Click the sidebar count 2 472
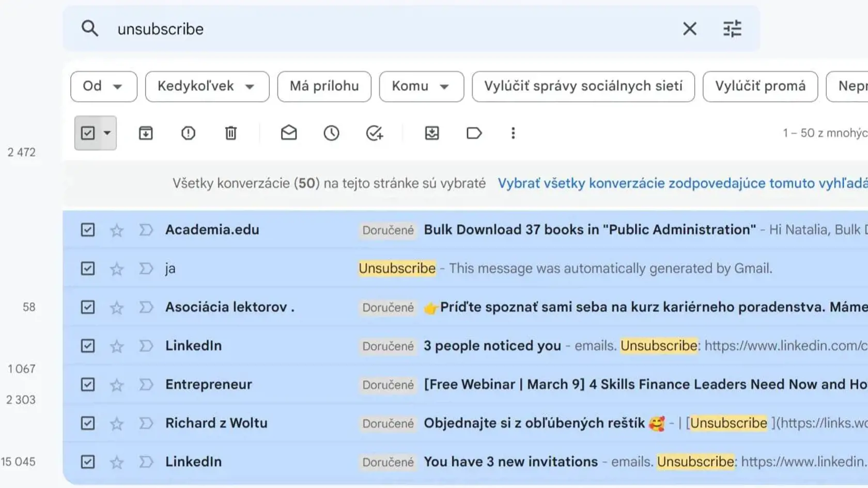This screenshot has height=488, width=868. [22, 152]
